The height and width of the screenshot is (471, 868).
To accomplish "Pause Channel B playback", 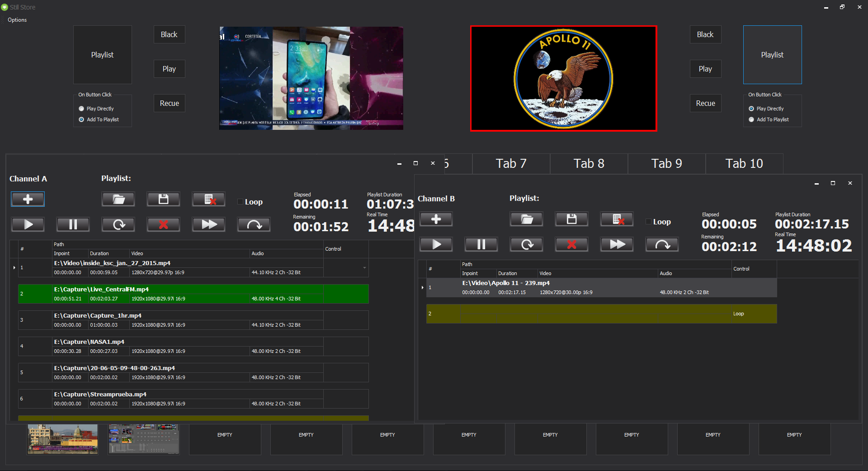I will tap(481, 244).
